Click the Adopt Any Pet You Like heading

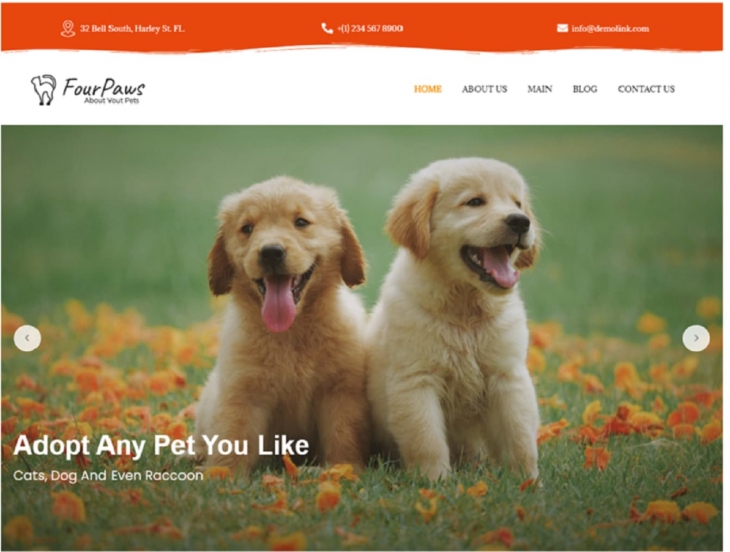click(x=161, y=445)
